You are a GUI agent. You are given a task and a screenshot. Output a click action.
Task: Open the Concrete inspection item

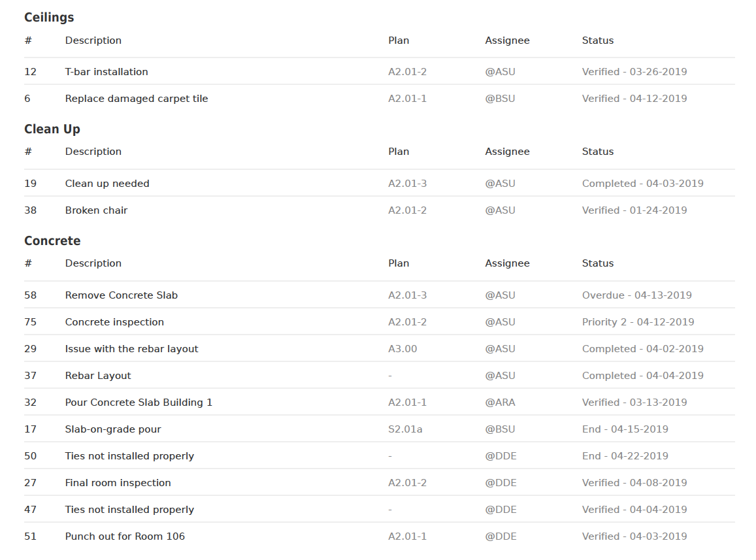click(114, 322)
